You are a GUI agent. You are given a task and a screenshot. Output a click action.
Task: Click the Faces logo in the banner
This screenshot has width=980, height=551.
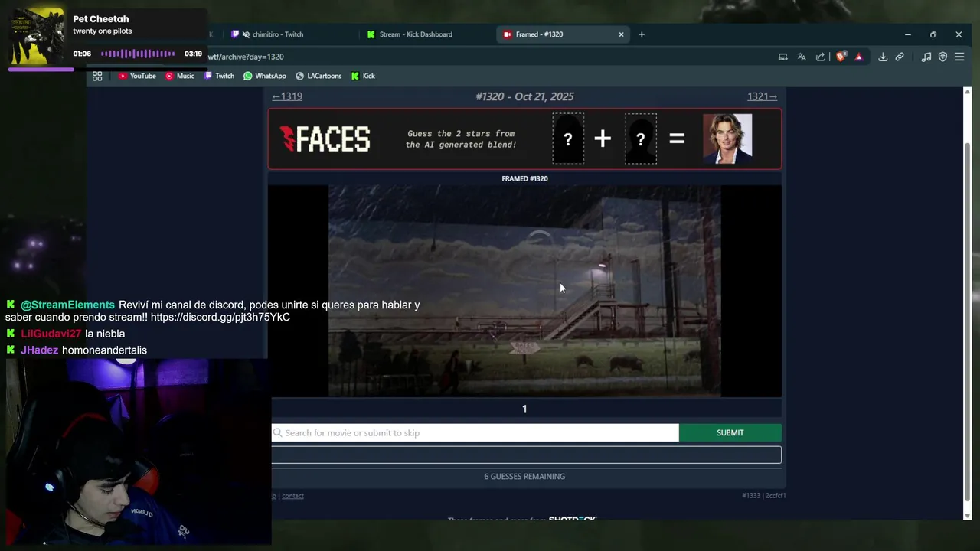(x=325, y=139)
